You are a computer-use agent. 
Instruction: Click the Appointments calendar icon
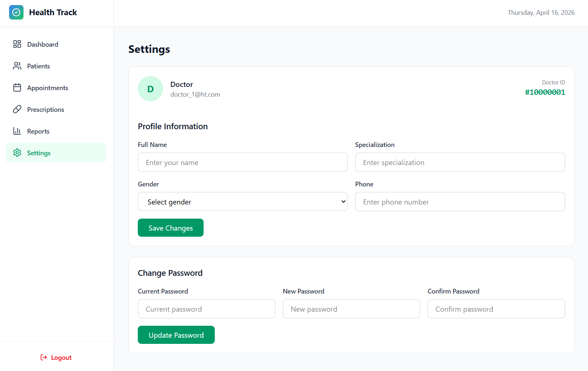pyautogui.click(x=17, y=88)
